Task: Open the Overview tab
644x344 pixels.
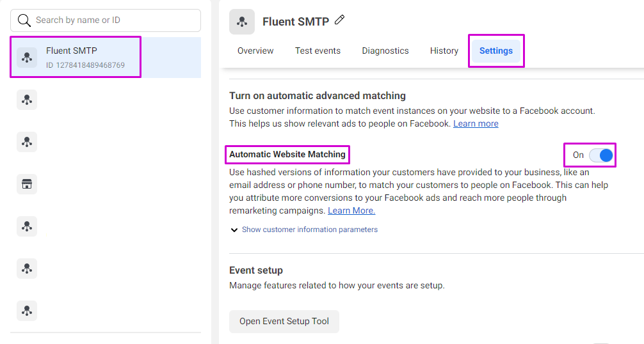Action: click(x=255, y=51)
